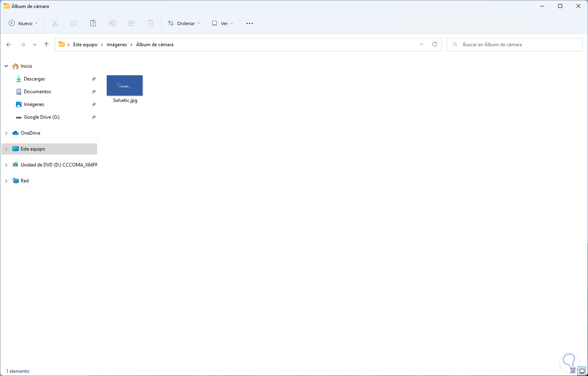Open Imágenes in the sidebar
588x376 pixels.
(x=34, y=104)
